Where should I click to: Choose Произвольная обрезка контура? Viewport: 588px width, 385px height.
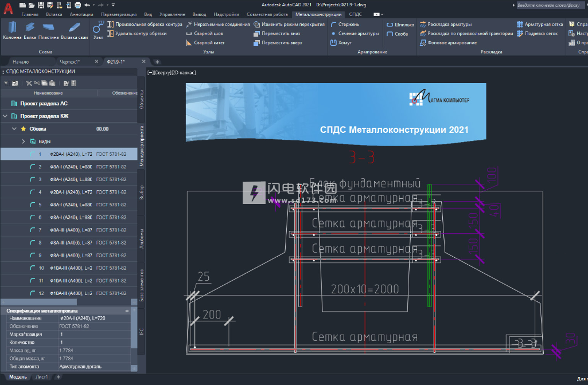pos(145,24)
